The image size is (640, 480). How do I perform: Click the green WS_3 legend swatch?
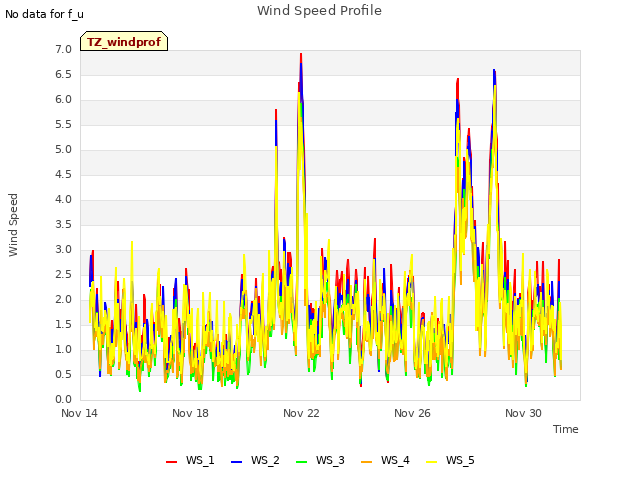301,462
